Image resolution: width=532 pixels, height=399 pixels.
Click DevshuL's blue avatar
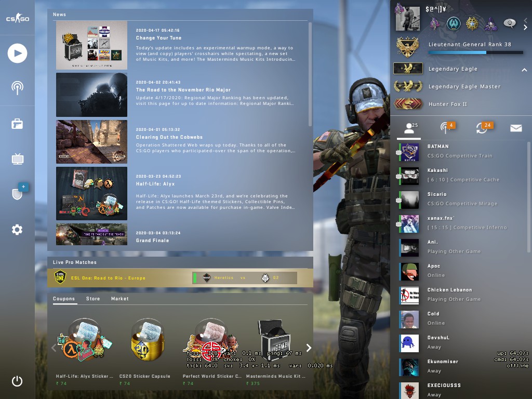[409, 343]
